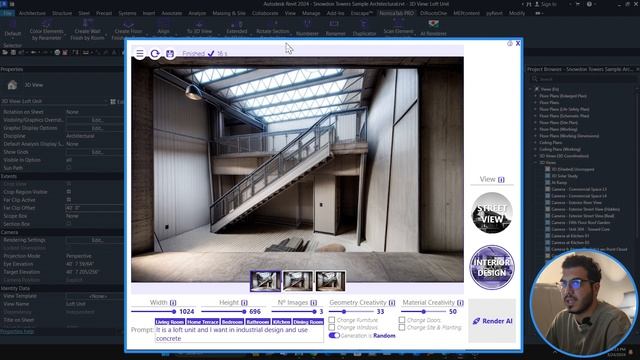Collapse the Views (EU) root node

(x=531, y=89)
